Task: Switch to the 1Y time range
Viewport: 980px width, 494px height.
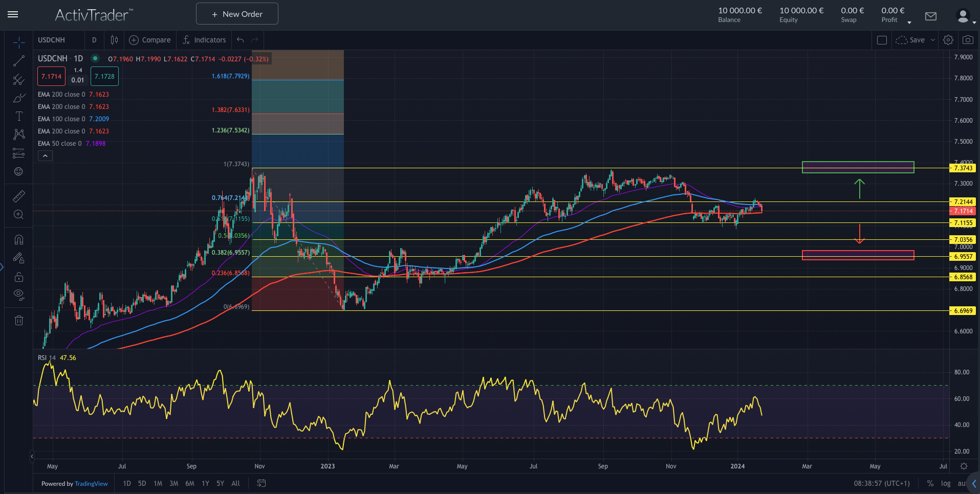Action: click(205, 483)
